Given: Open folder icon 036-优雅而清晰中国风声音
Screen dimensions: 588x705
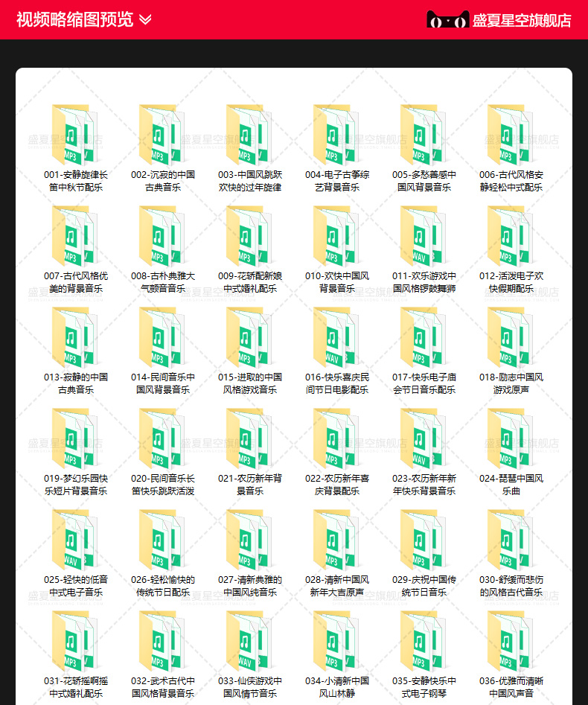Looking at the screenshot, I should click(511, 641).
